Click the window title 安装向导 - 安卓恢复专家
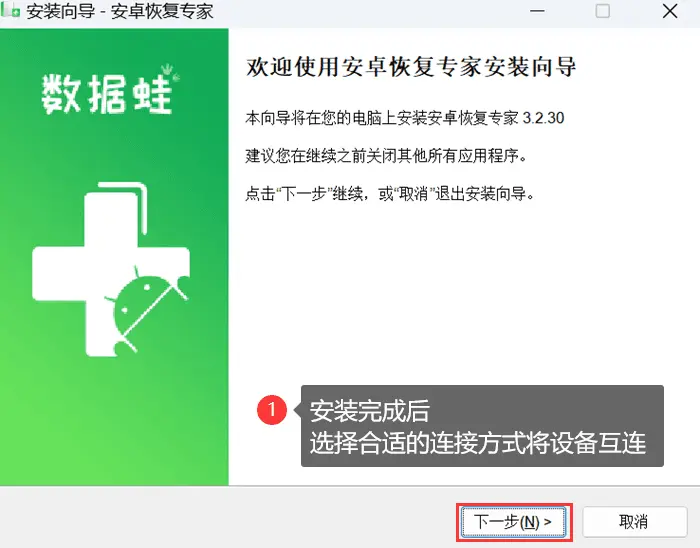This screenshot has width=700, height=548. click(119, 11)
